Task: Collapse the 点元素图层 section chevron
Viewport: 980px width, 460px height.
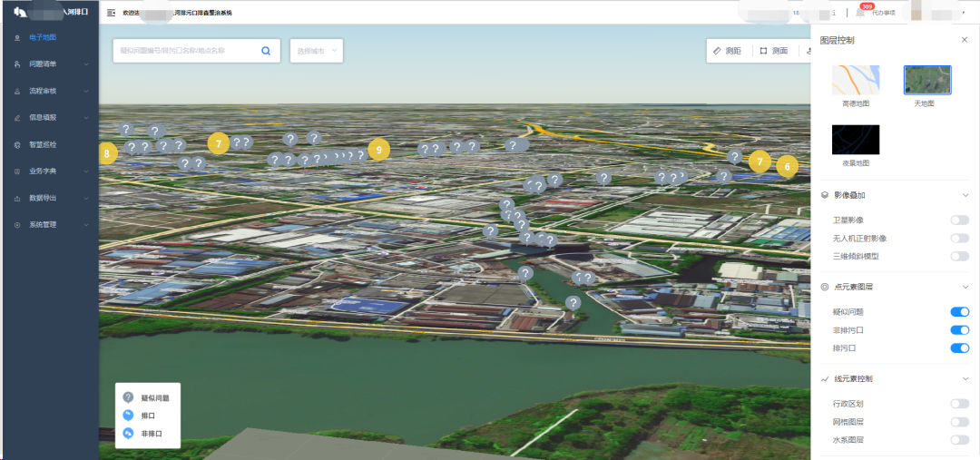Action: click(965, 287)
